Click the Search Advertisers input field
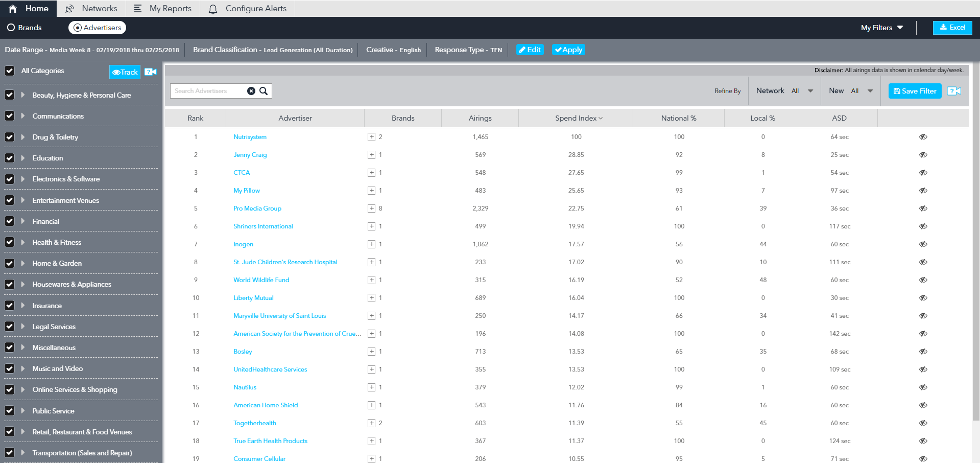This screenshot has width=980, height=463. coord(208,91)
